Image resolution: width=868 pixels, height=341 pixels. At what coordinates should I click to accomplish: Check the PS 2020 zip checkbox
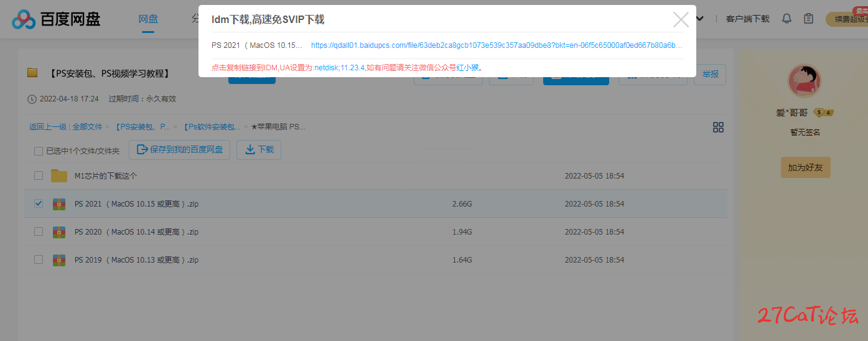point(39,231)
